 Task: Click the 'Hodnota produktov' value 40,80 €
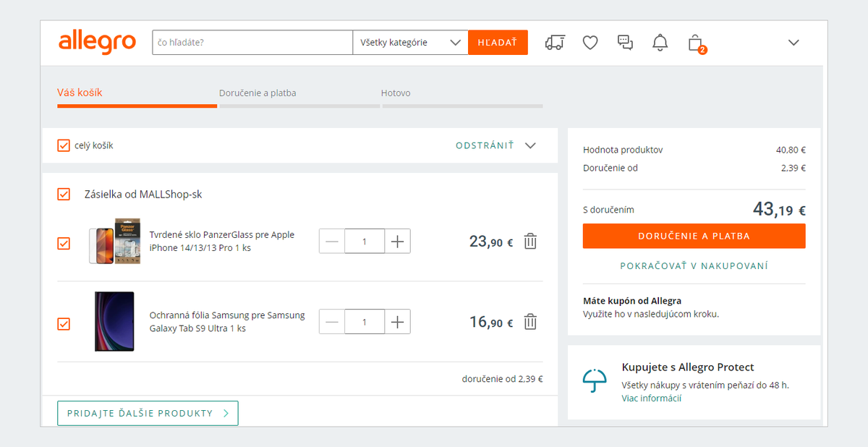[x=791, y=150]
